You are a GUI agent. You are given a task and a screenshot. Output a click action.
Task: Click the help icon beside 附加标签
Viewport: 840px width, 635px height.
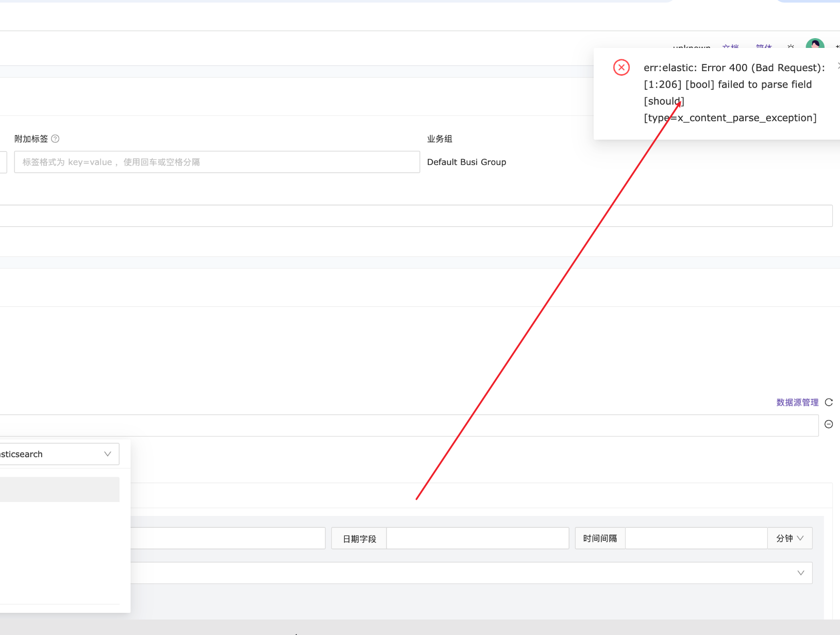[56, 139]
